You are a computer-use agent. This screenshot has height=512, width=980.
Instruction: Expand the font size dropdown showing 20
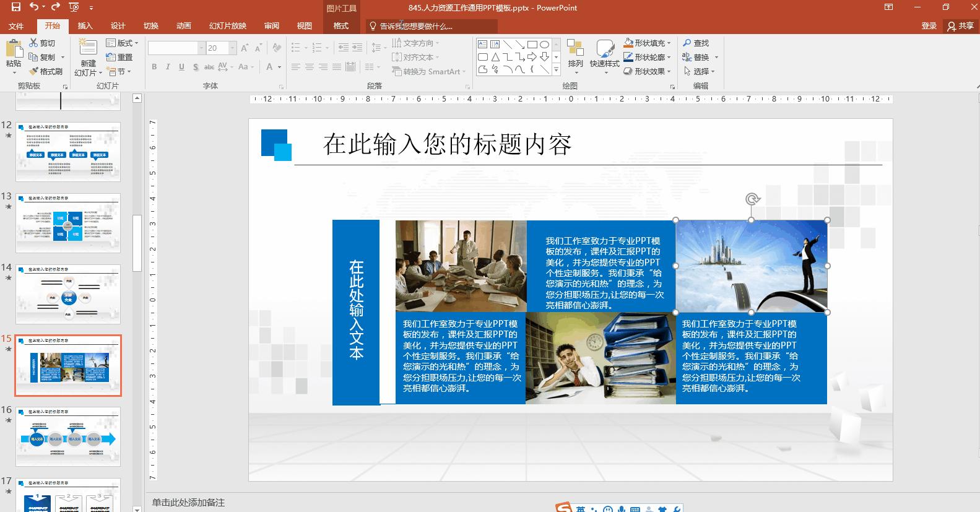(233, 48)
